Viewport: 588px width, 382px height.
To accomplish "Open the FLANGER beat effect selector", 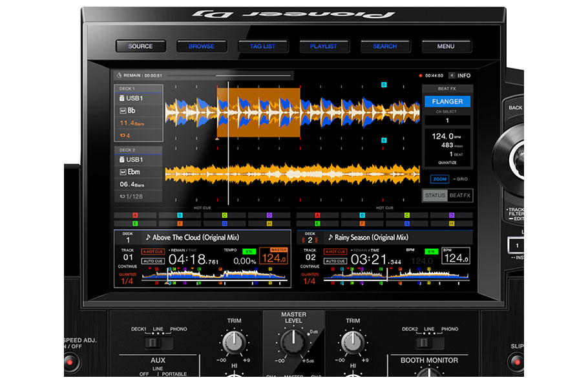I will pos(447,101).
